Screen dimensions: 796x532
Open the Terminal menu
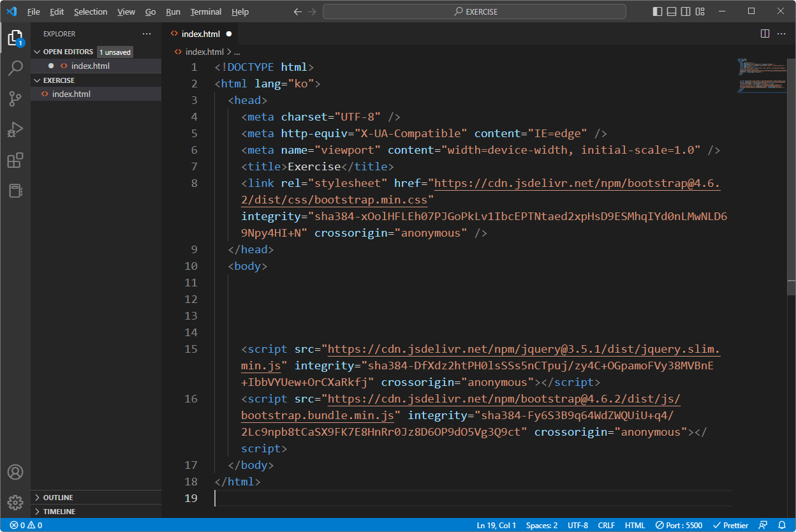tap(206, 11)
